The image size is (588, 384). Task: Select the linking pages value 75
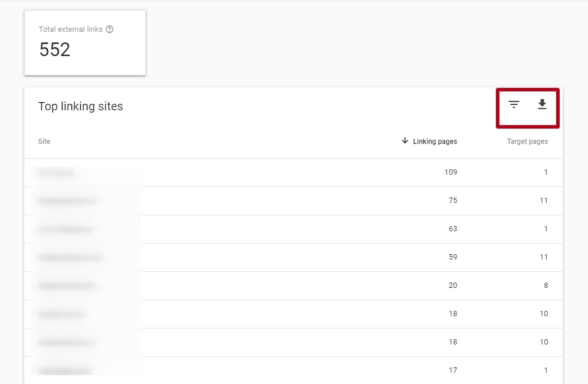point(453,201)
